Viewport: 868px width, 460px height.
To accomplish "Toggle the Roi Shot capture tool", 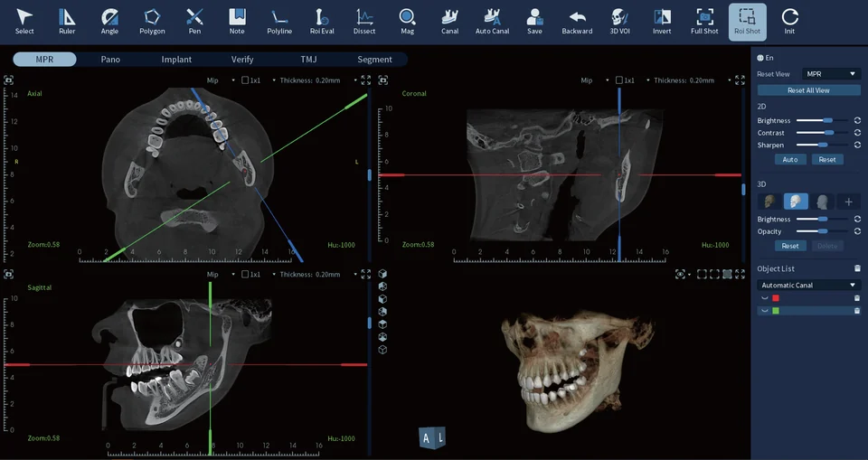I will click(748, 23).
